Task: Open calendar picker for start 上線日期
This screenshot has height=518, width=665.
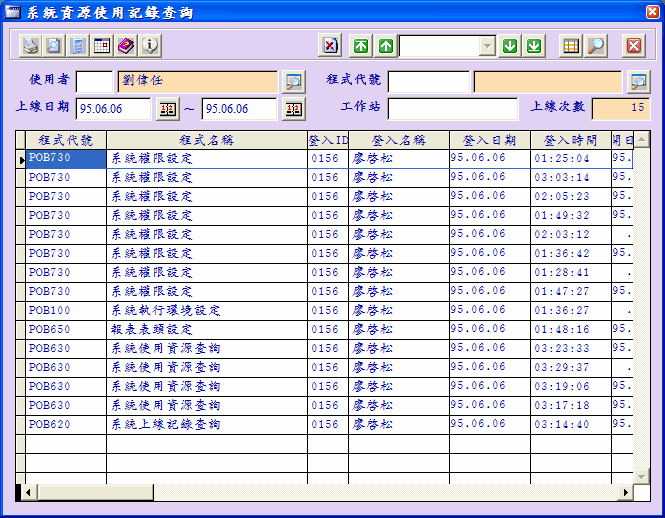Action: coord(168,109)
